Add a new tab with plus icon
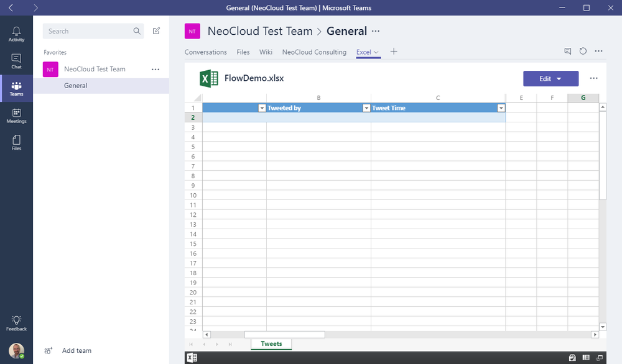The image size is (622, 364). (394, 52)
